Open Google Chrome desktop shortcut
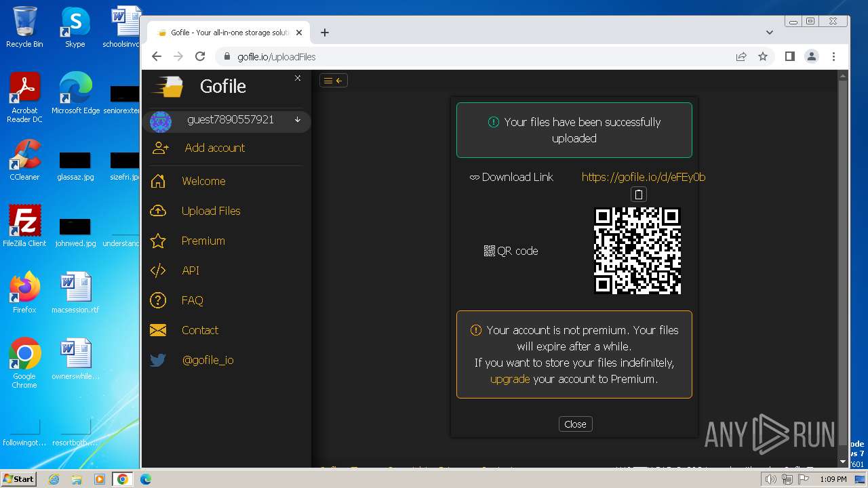Screen dimensions: 868x488 click(24, 363)
